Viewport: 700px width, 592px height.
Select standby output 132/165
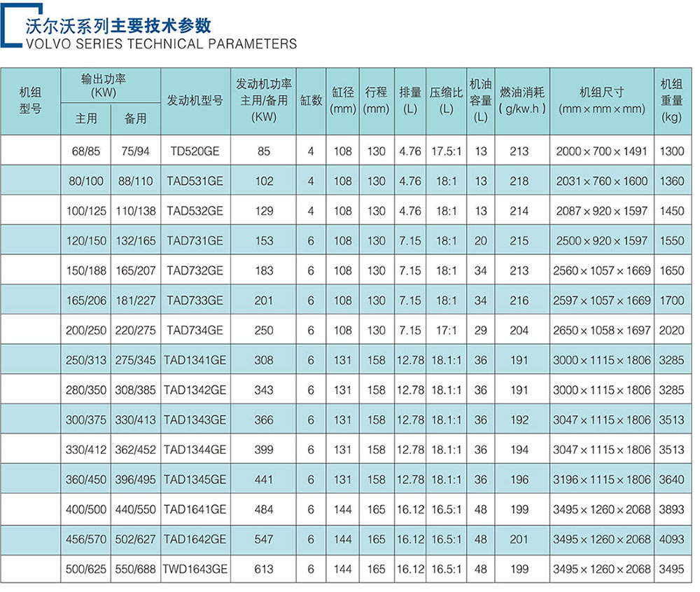[x=136, y=241]
